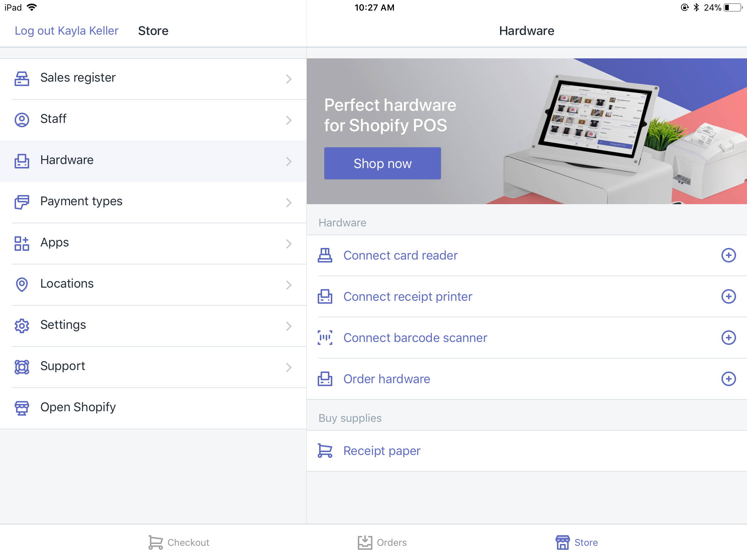
Task: Tap the Buy supplies section header
Action: tap(350, 418)
